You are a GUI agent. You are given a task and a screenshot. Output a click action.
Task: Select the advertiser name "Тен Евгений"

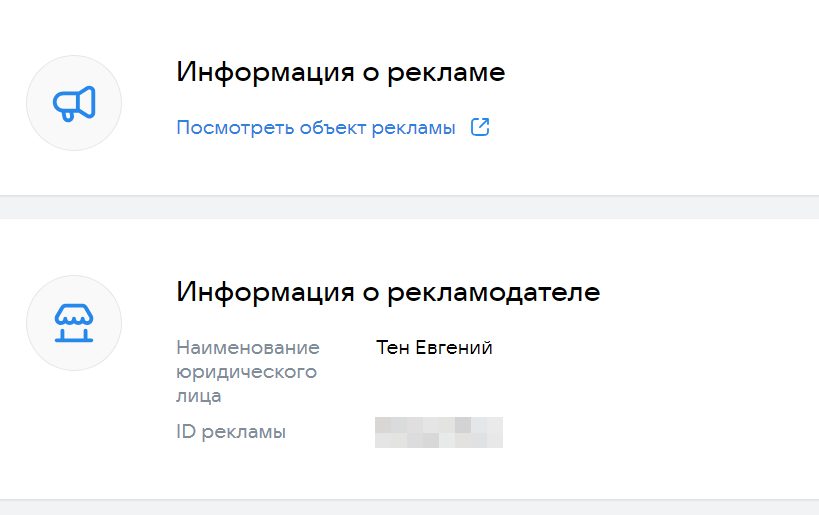tap(434, 348)
